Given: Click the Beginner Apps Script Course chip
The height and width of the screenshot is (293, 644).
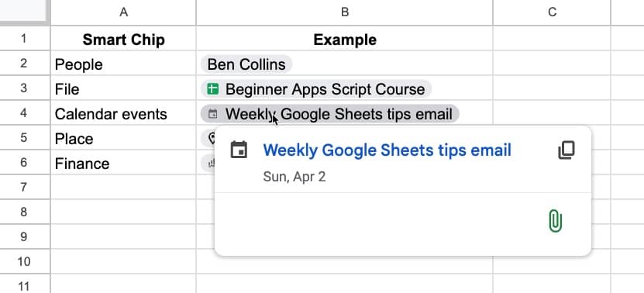Looking at the screenshot, I should click(316, 89).
